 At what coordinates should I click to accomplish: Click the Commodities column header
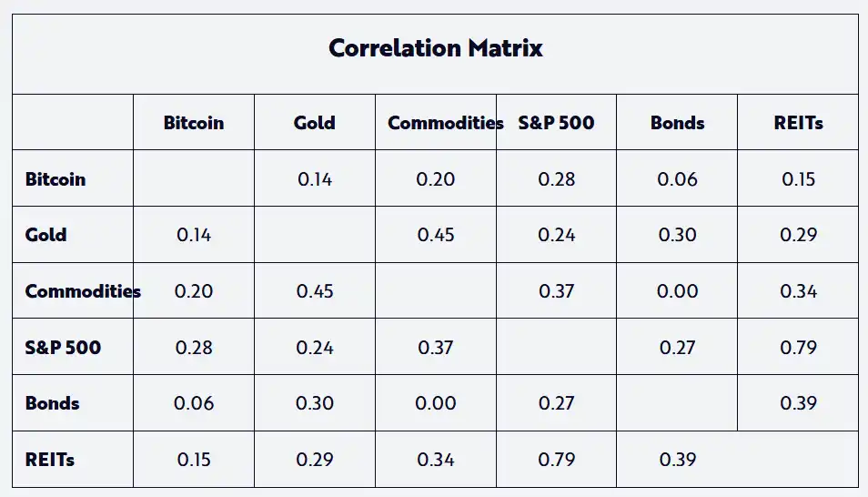pyautogui.click(x=445, y=123)
